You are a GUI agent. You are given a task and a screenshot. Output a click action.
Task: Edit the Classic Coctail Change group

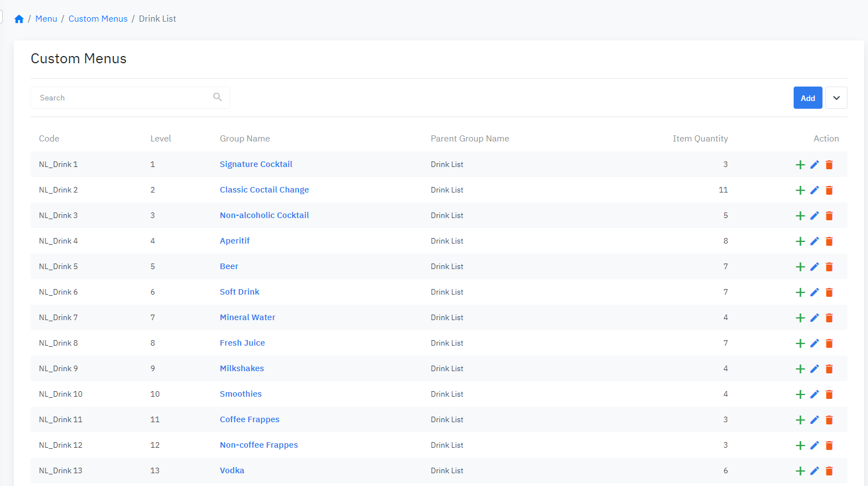[x=814, y=190]
